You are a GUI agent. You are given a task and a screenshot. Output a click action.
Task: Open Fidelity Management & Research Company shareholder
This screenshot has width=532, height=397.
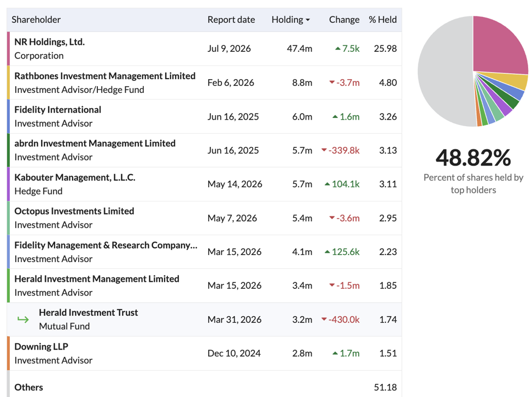(106, 245)
